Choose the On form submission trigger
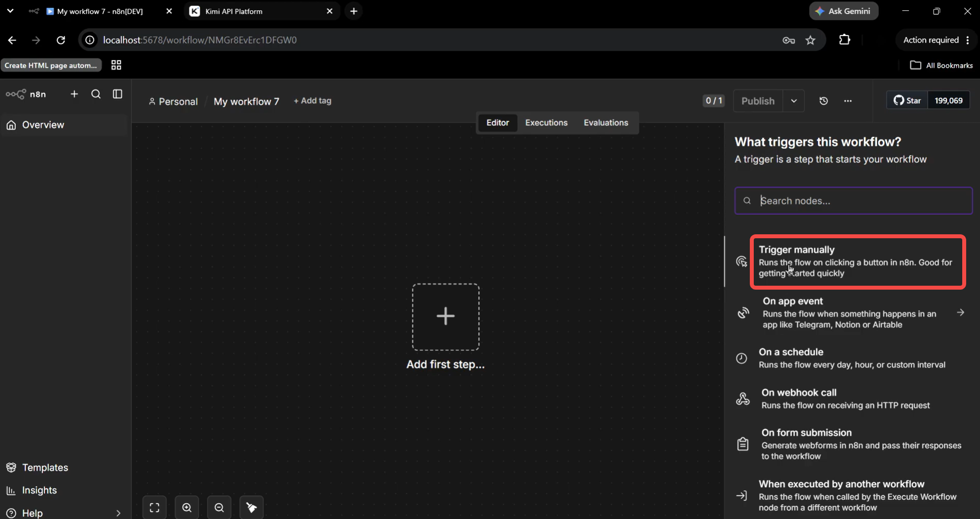 850,444
